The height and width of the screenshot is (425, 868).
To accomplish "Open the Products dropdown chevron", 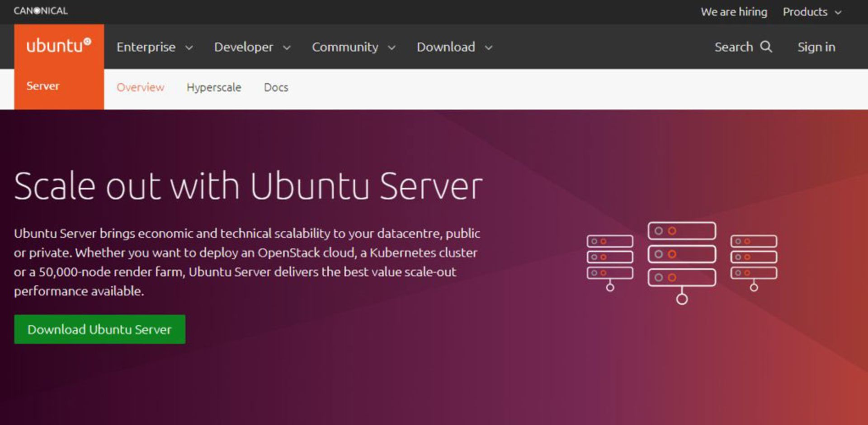I will tap(838, 13).
